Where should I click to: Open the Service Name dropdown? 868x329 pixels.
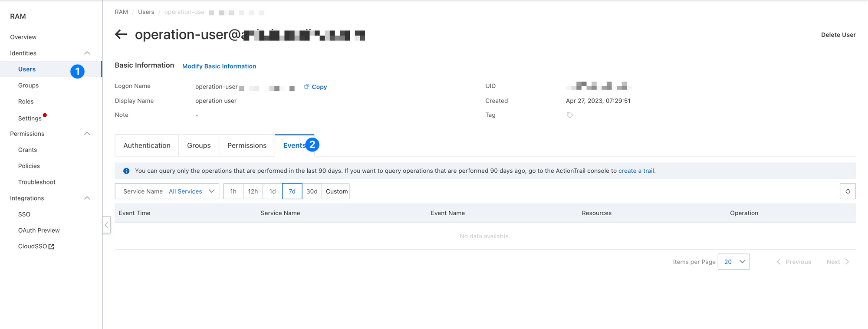pyautogui.click(x=167, y=191)
